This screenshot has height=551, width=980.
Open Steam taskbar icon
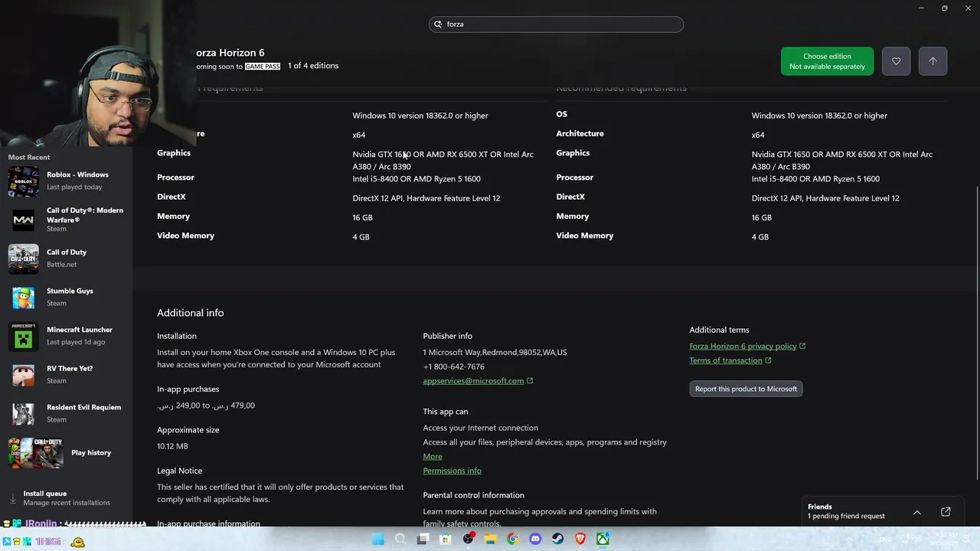pos(557,540)
